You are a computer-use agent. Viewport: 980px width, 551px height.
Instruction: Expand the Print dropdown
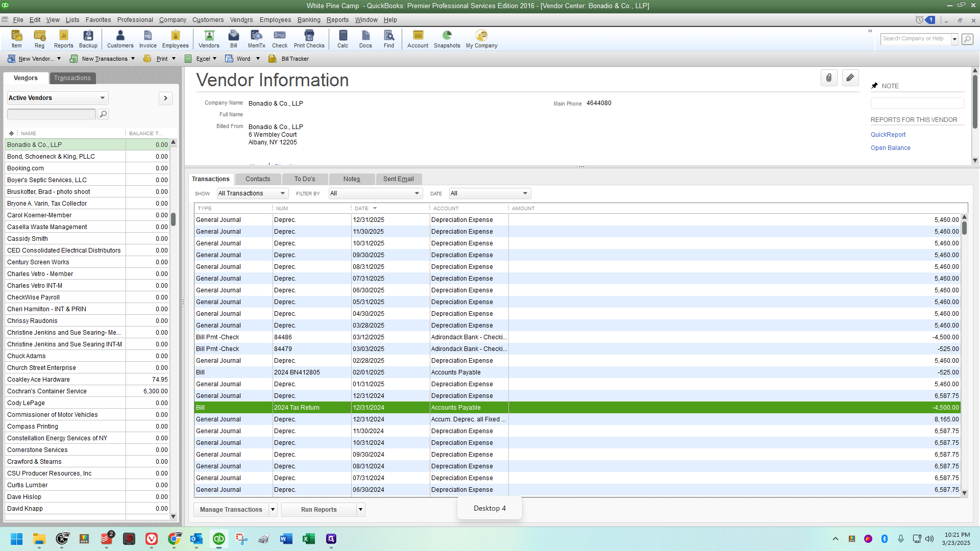pyautogui.click(x=174, y=59)
